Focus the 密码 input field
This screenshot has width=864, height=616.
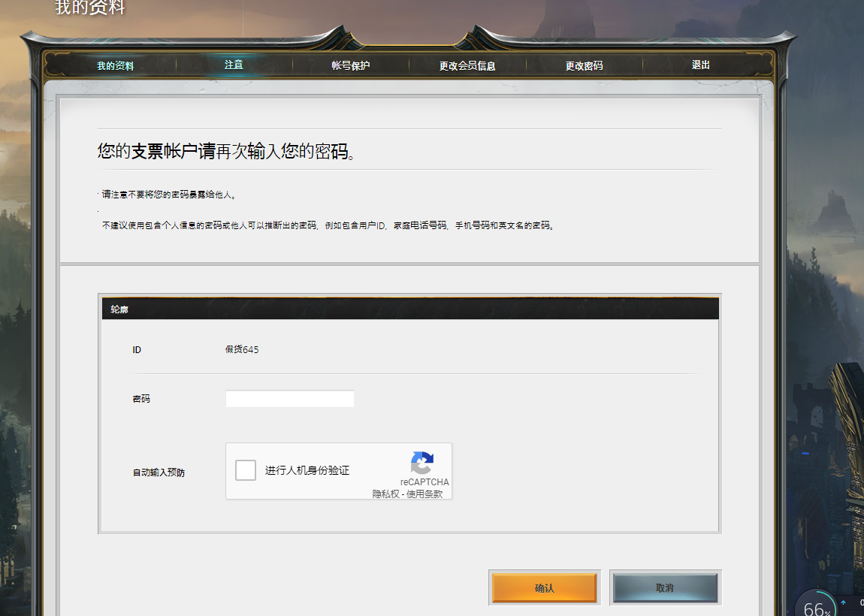[289, 399]
